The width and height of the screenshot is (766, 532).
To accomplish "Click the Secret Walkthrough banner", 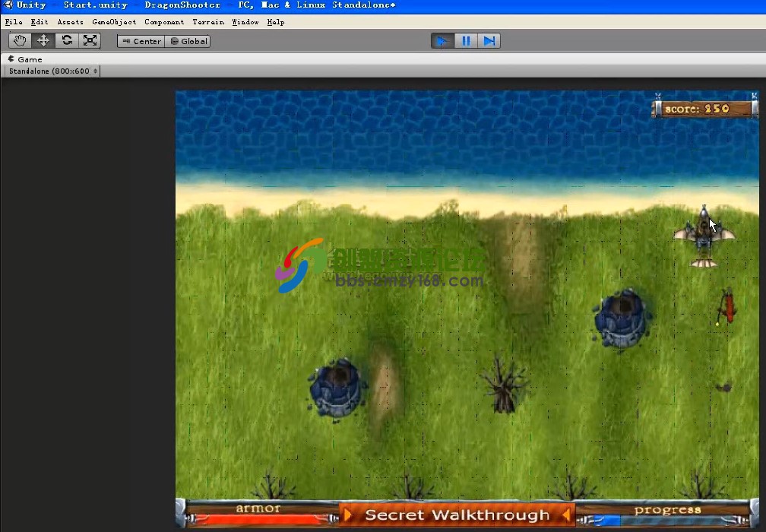I will [x=457, y=515].
